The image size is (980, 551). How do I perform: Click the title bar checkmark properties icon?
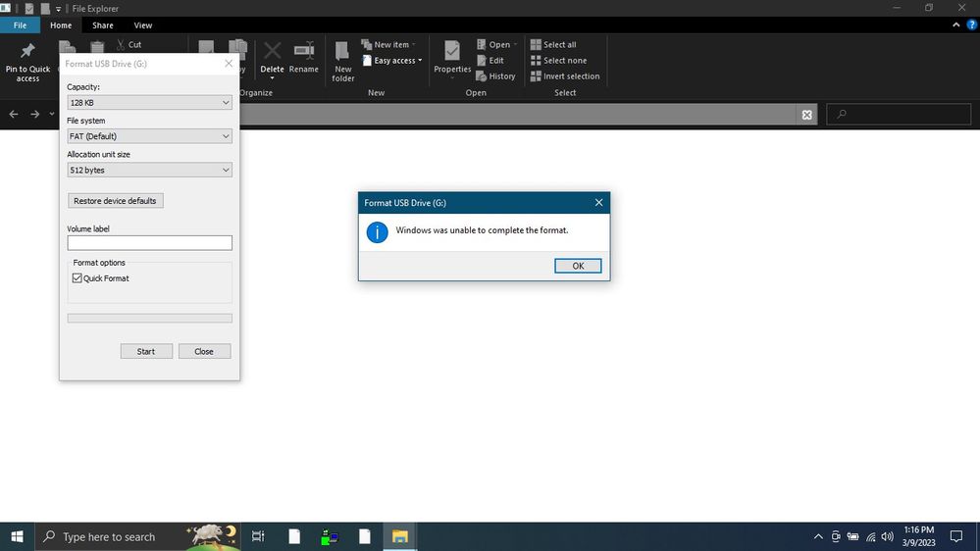click(x=28, y=9)
